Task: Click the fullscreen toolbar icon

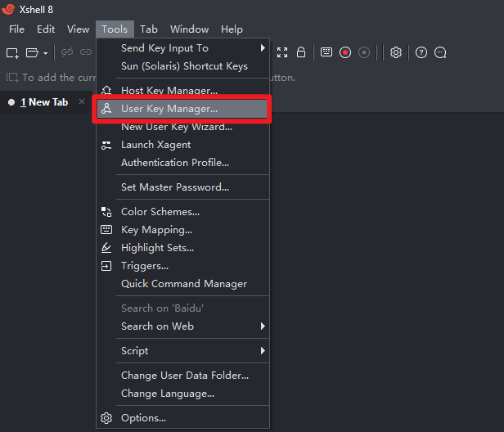Action: [x=282, y=52]
